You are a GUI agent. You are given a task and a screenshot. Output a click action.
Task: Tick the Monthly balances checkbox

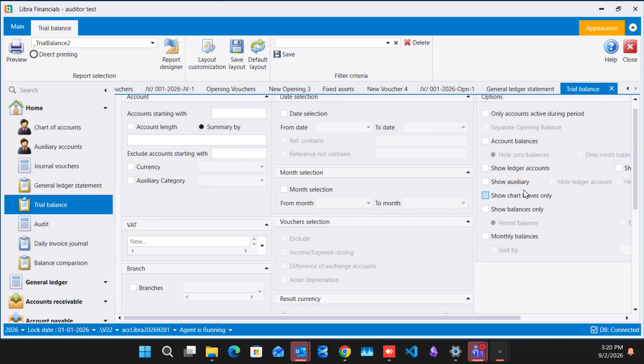pyautogui.click(x=485, y=236)
